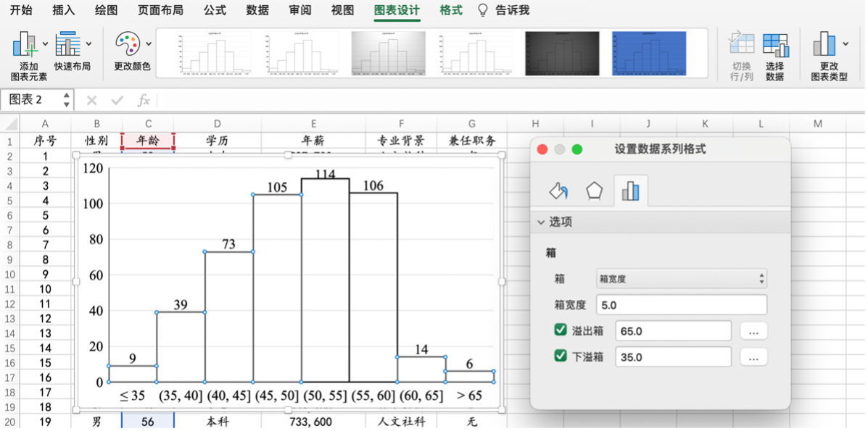Click the ellipsis button beside 溢出箱 value

coord(753,331)
